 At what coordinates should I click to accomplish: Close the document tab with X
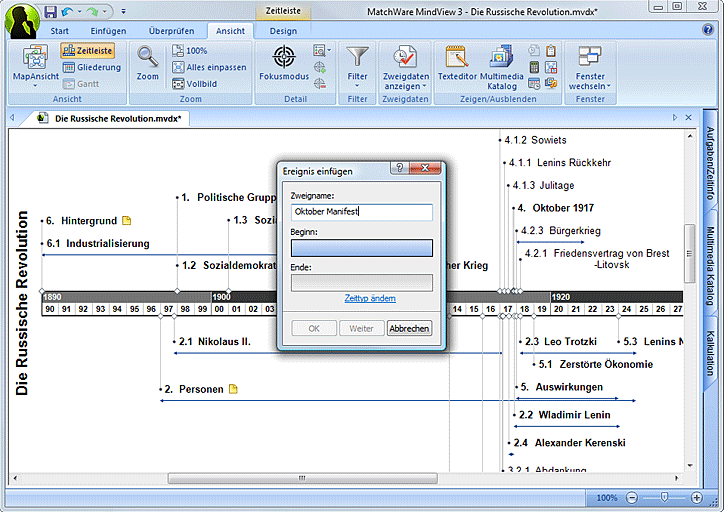(x=688, y=118)
